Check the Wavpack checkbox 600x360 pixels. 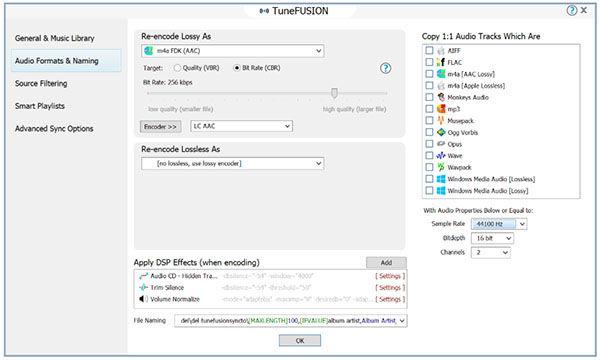[x=429, y=167]
